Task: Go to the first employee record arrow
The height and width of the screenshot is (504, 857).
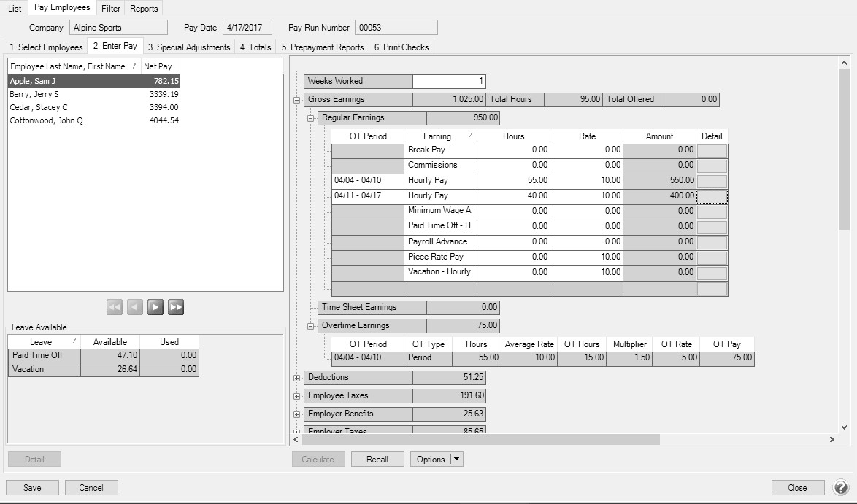Action: click(115, 307)
